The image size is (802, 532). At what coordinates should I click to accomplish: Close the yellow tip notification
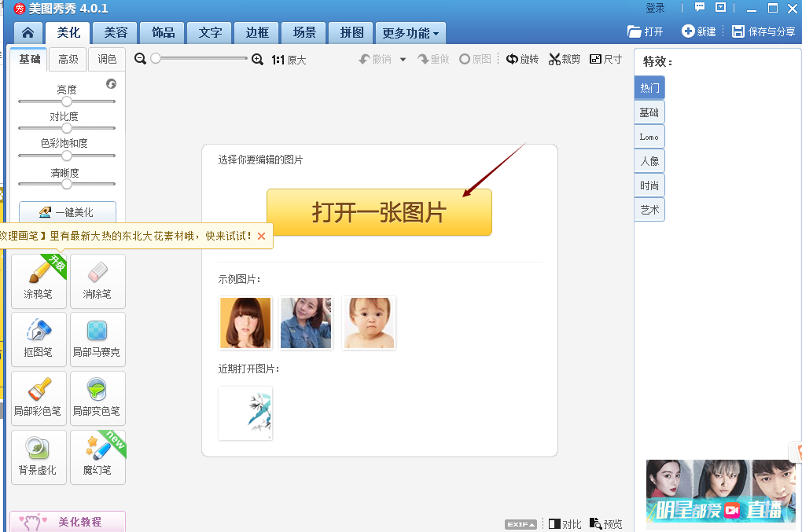click(261, 236)
